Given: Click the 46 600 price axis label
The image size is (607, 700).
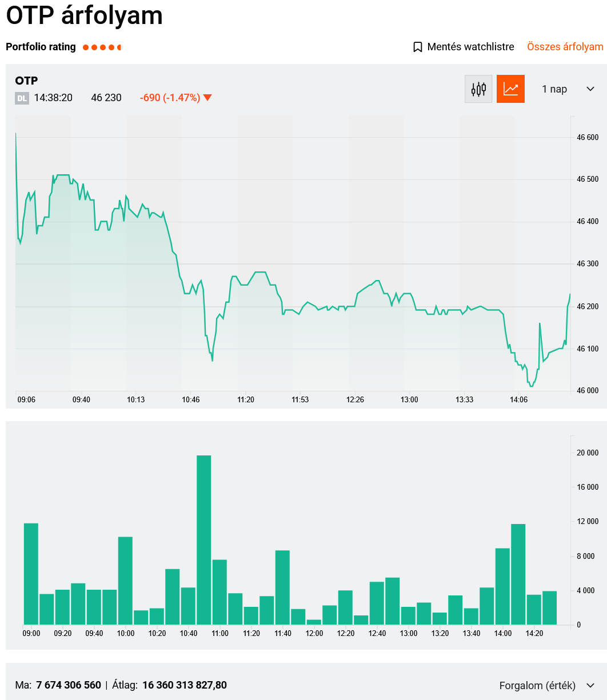Looking at the screenshot, I should (588, 138).
